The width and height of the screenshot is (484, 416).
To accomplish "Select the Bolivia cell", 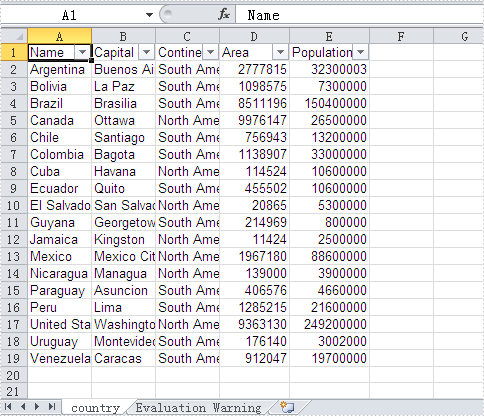I will (x=59, y=86).
